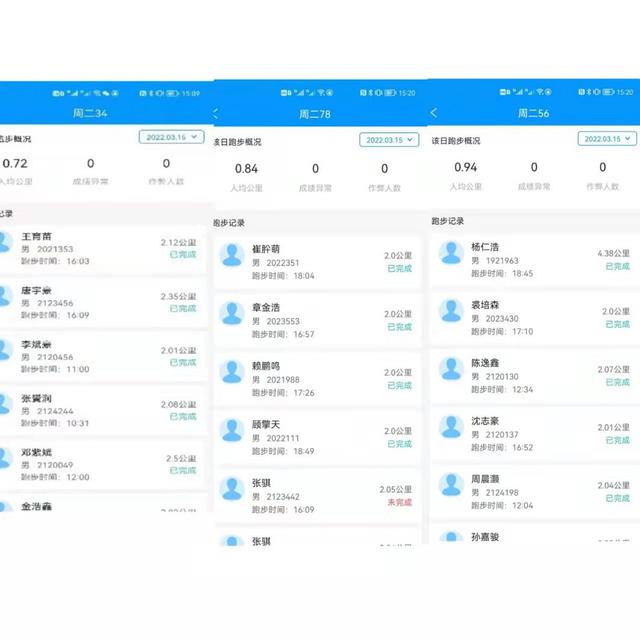Open the 2022.03.15 dropdown in the 周二56 panel
640x640 pixels.
607,139
